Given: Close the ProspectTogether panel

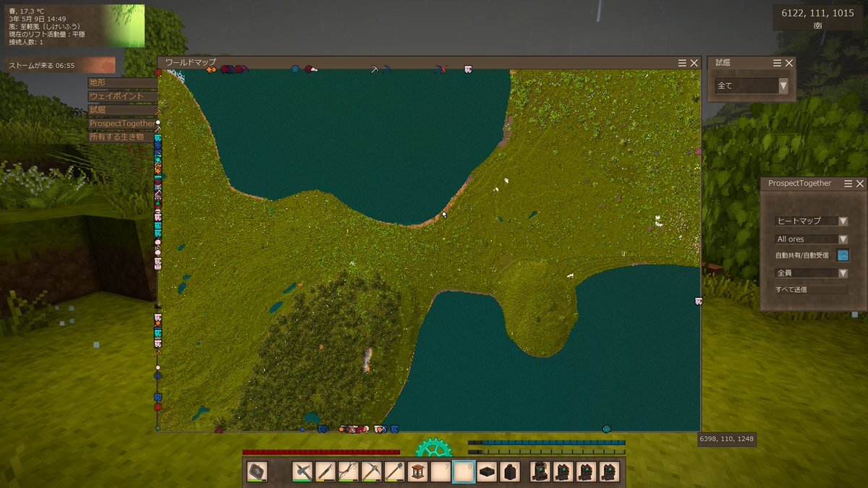Looking at the screenshot, I should [859, 184].
